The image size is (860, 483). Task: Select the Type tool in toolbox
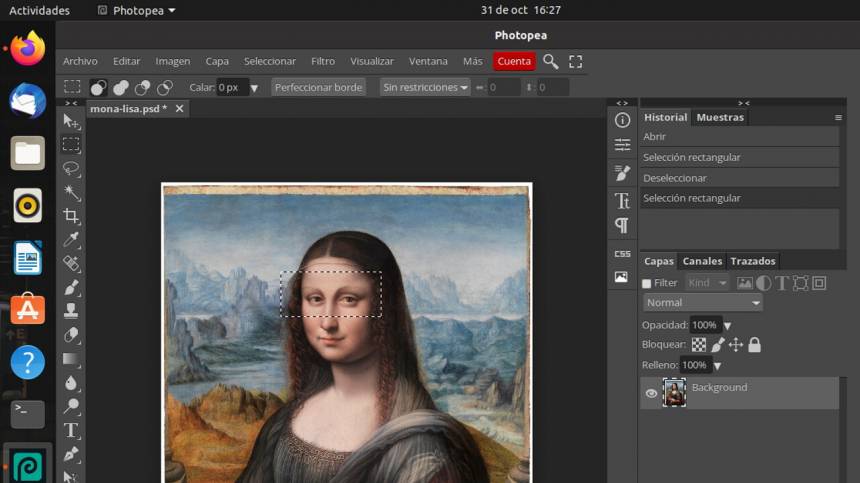tap(71, 430)
